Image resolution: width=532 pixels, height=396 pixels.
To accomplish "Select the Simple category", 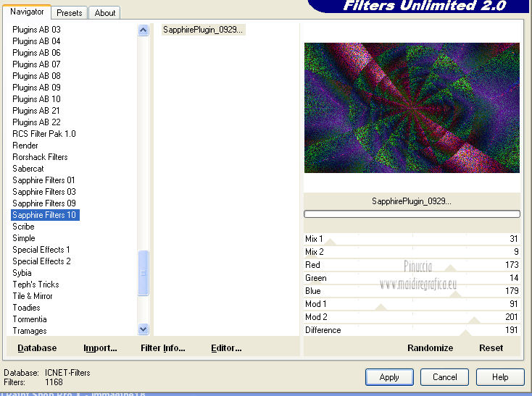I will (x=24, y=237).
